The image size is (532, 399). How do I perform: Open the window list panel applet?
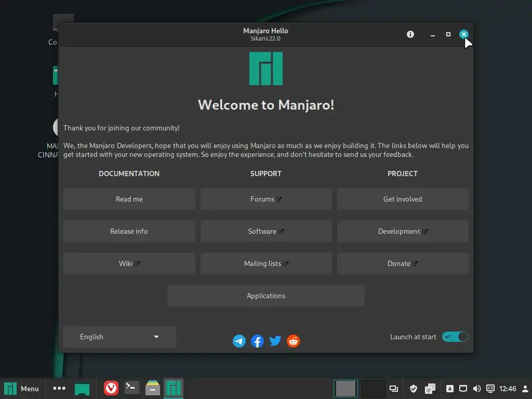[x=394, y=389]
